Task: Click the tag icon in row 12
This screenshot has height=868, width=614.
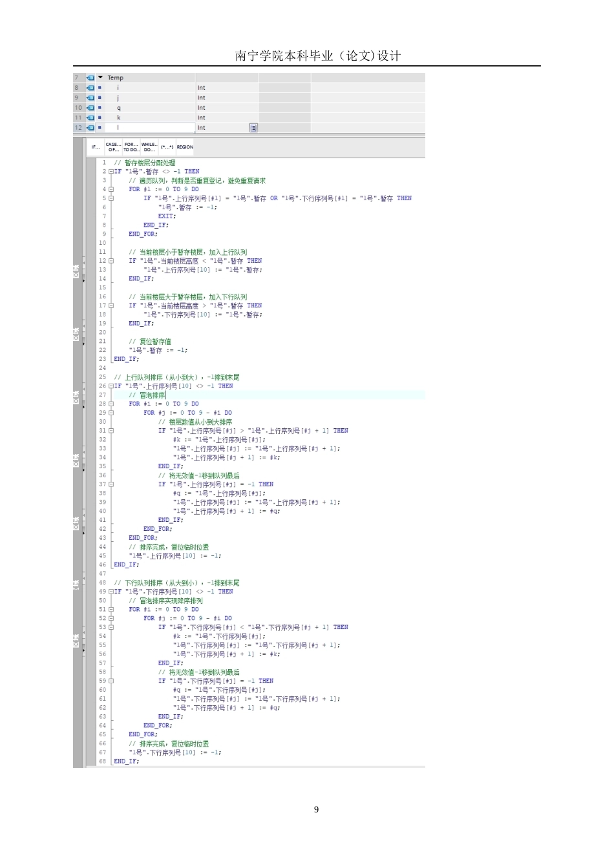Action: pyautogui.click(x=91, y=128)
